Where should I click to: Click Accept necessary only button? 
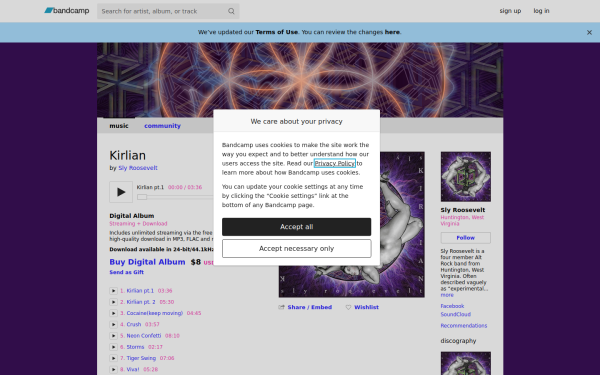297,249
